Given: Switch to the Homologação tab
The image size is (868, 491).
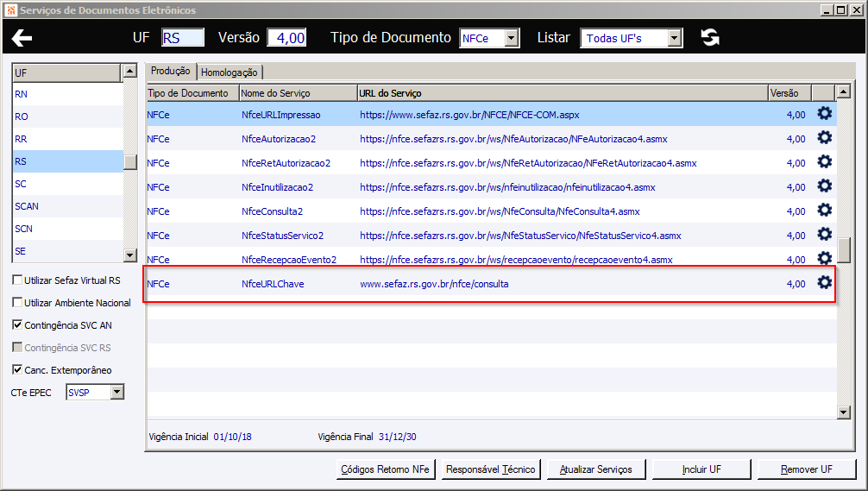Looking at the screenshot, I should (230, 72).
